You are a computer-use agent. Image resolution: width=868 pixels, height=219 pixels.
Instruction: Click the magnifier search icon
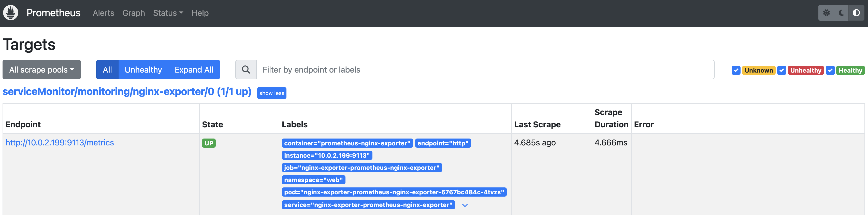(246, 70)
